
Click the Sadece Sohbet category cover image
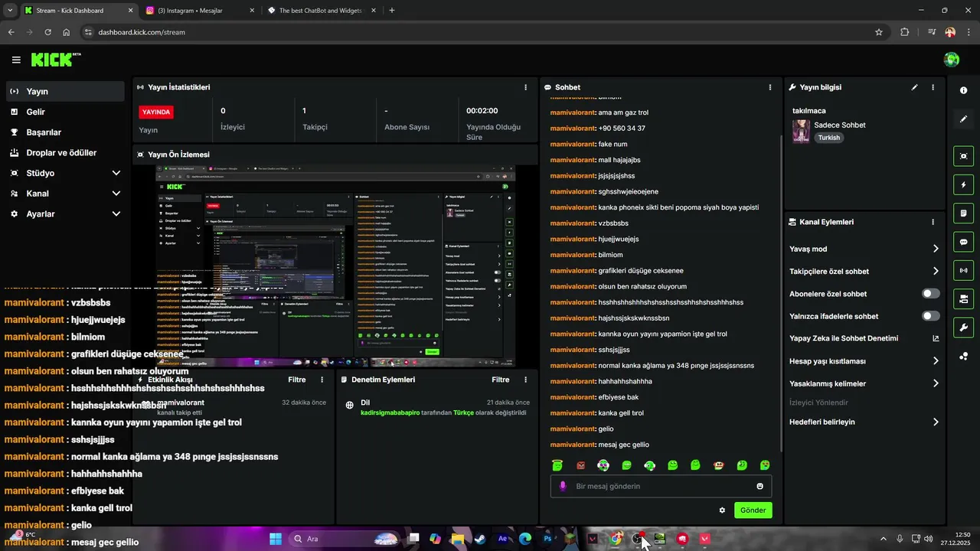coord(801,131)
